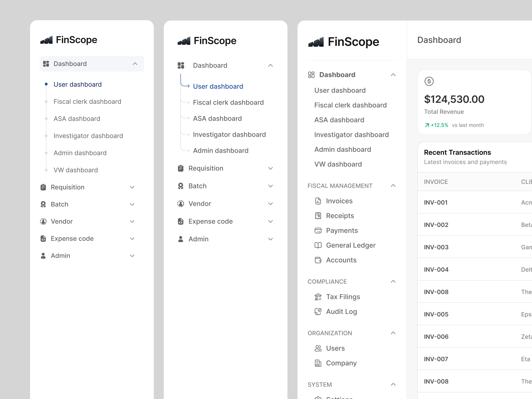Select User dashboard in the second sidebar

[218, 86]
